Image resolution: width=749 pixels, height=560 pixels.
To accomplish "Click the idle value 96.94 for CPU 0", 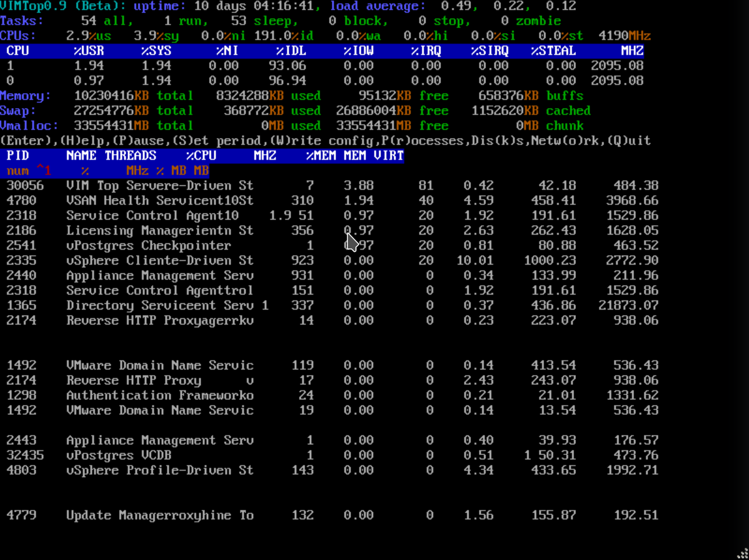I will (x=287, y=81).
